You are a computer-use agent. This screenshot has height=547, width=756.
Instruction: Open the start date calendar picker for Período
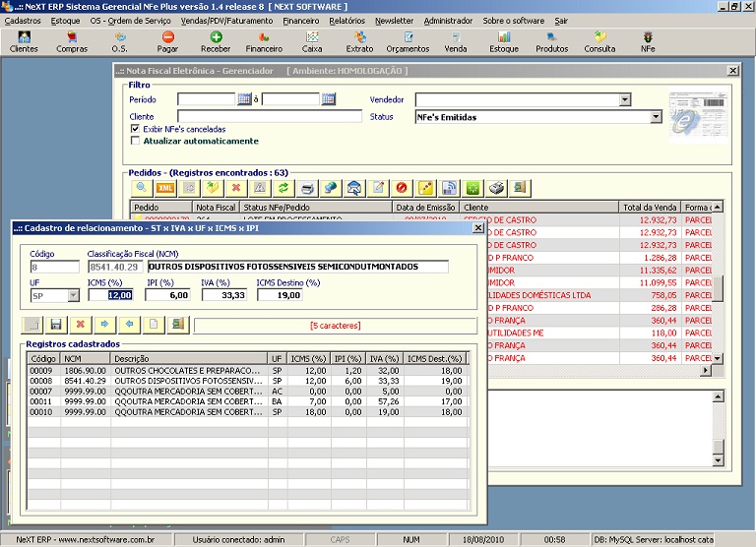click(x=244, y=99)
